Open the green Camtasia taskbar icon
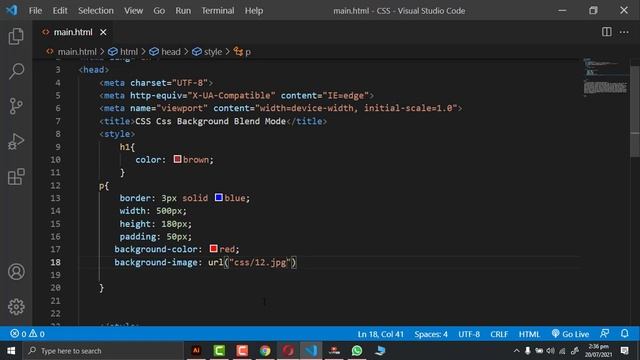640x360 pixels. point(219,351)
